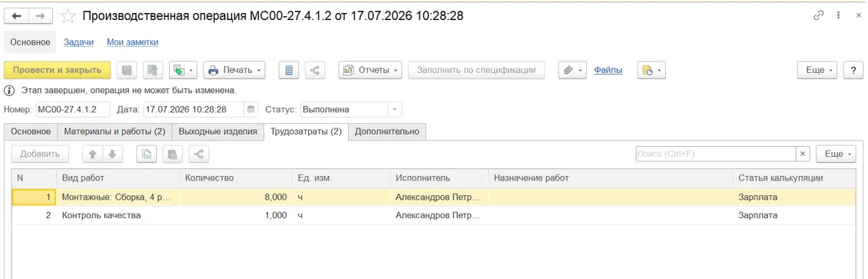Screen dimensions: 868x279
Task: Open the calendar picker next to date
Action: pyautogui.click(x=250, y=110)
